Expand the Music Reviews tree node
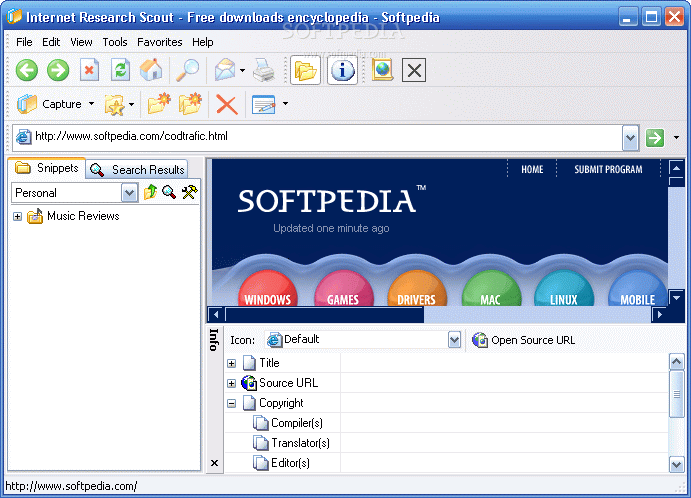This screenshot has height=498, width=691. point(17,216)
